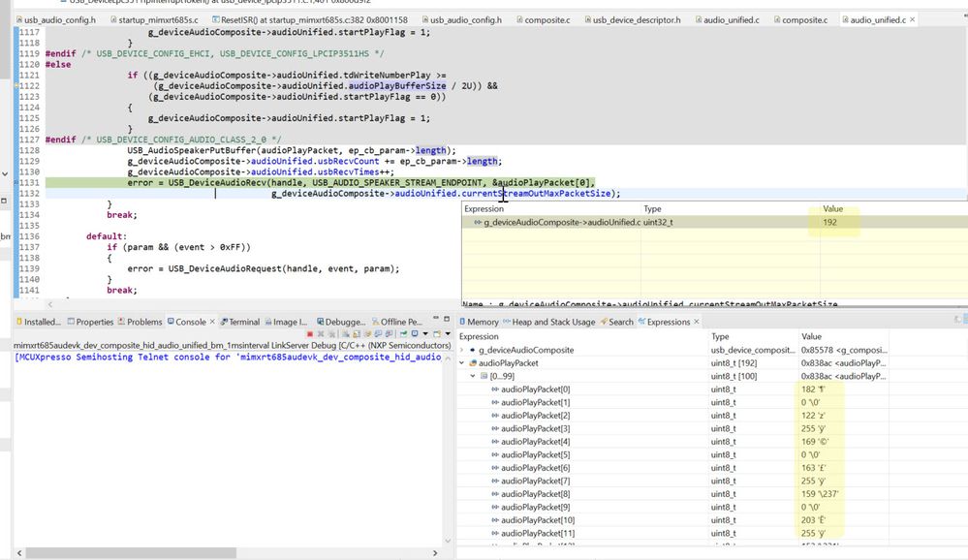
Task: Click the hover popup value 192
Action: 829,222
